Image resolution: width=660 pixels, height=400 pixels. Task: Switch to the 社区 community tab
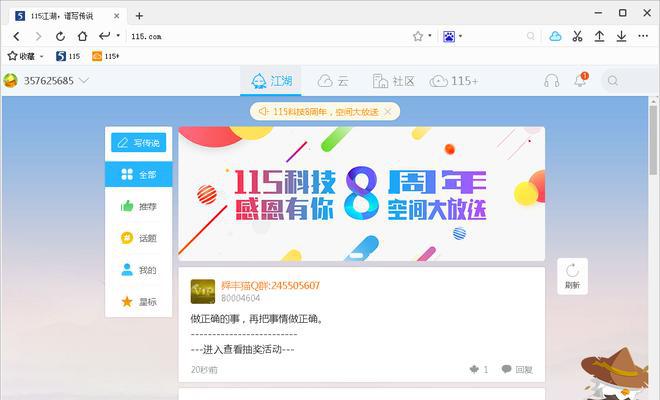[x=393, y=81]
